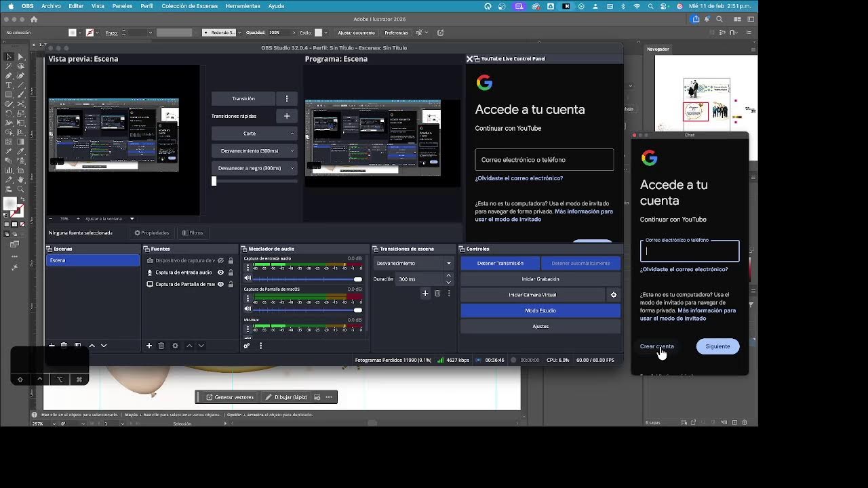Open Colección de Escenas menu
The height and width of the screenshot is (488, 868).
pyautogui.click(x=190, y=6)
